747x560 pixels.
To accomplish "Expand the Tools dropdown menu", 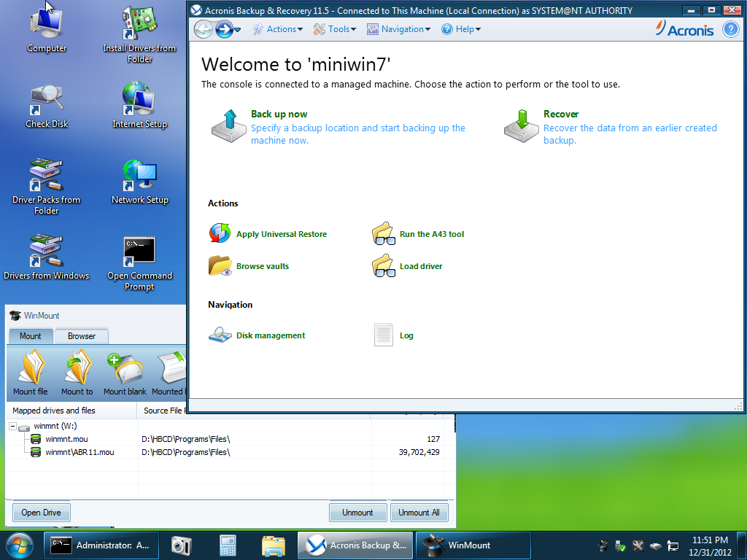I will tap(335, 29).
